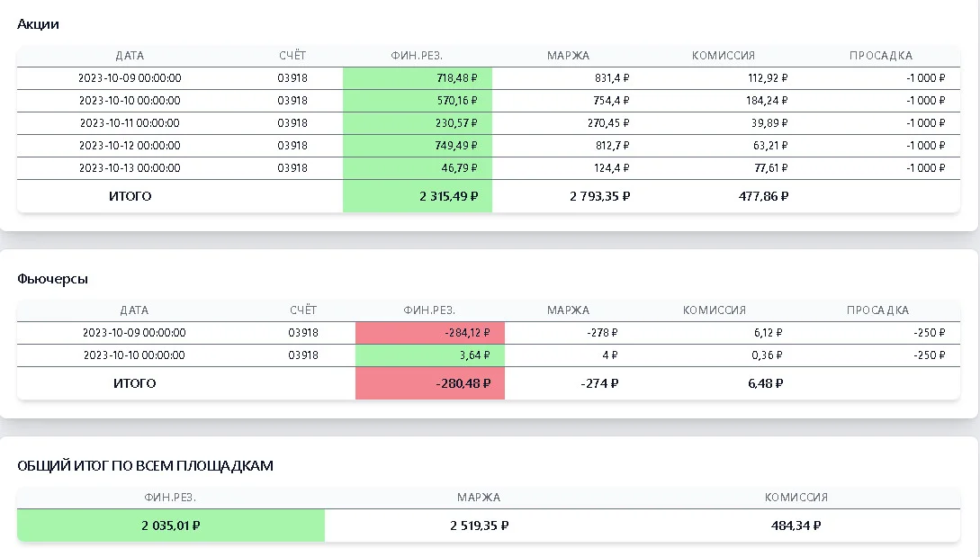Click the futures total margin -274 ₽
980x557 pixels.
(x=599, y=383)
